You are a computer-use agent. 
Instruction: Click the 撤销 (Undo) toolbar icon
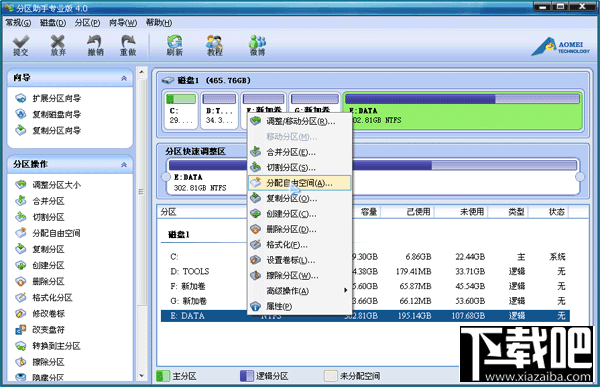pos(95,46)
